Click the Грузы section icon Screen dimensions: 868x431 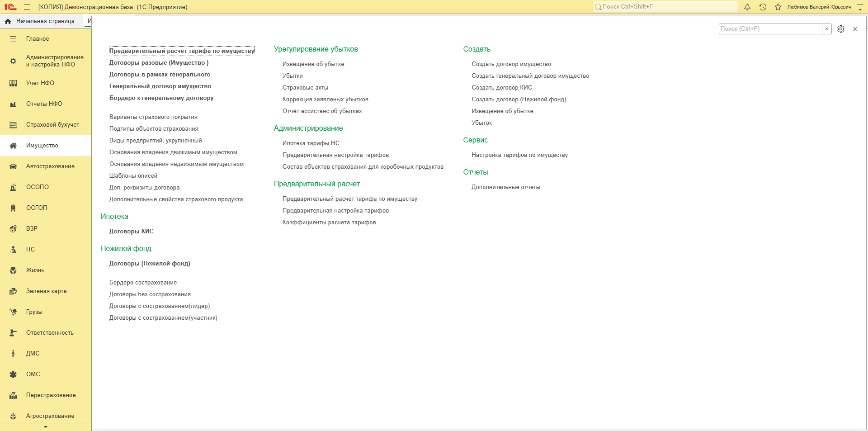coord(13,312)
